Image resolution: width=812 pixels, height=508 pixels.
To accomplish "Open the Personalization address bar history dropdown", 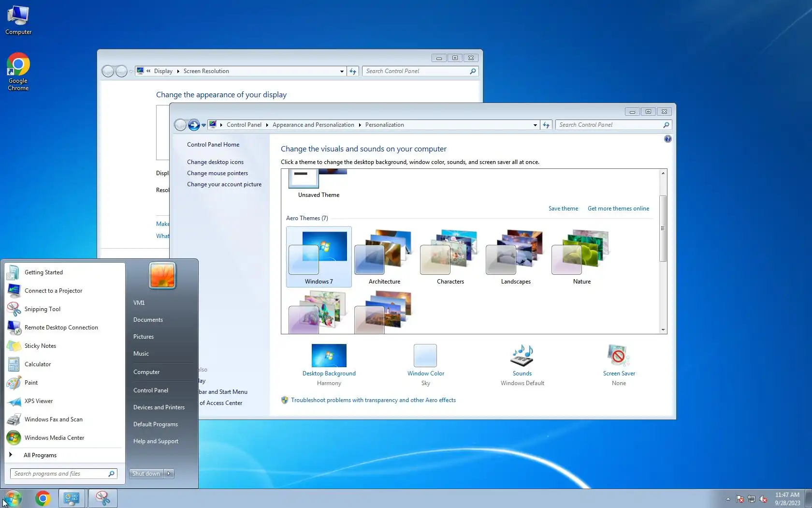I will (535, 125).
